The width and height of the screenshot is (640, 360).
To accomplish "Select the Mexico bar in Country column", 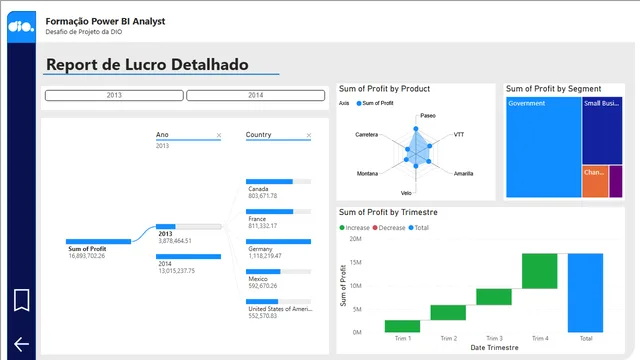I will (x=278, y=271).
